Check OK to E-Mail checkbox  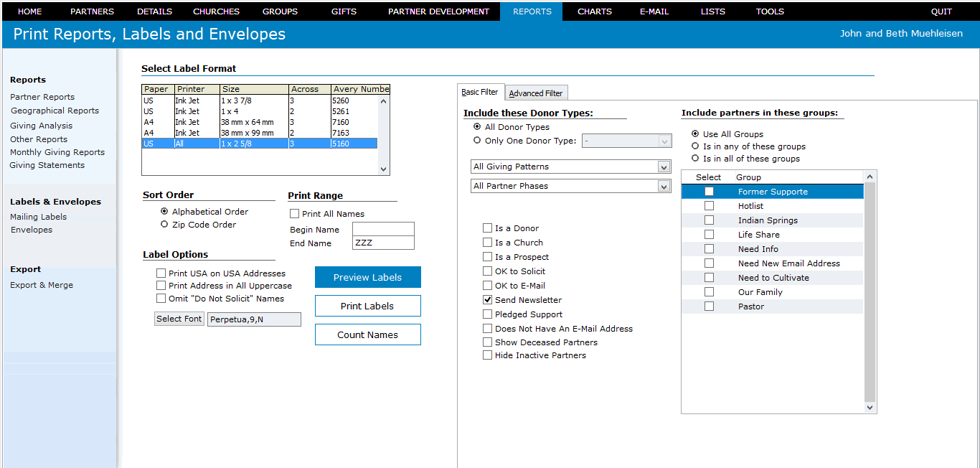click(x=488, y=286)
